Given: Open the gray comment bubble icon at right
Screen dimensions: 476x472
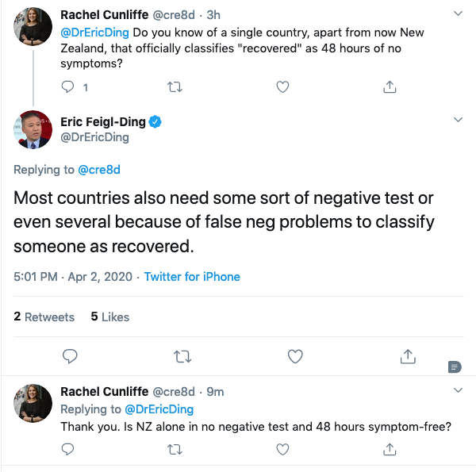Looking at the screenshot, I should coord(454,366).
